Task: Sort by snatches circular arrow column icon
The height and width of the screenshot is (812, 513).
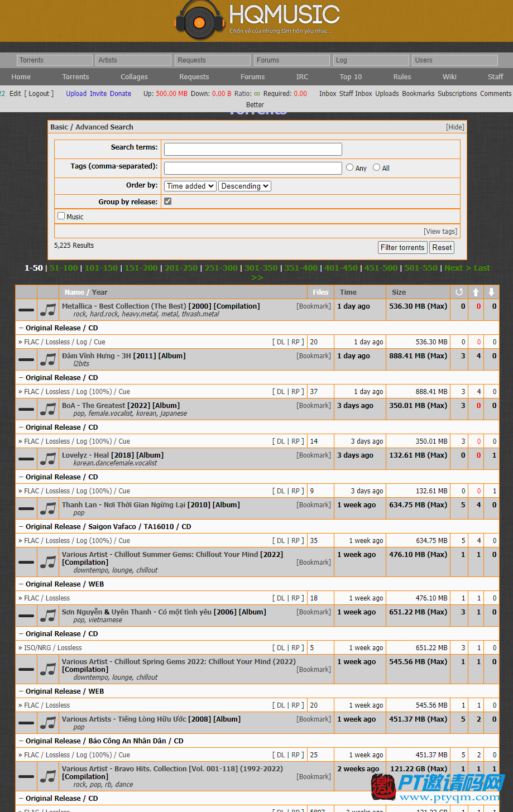Action: click(x=459, y=292)
